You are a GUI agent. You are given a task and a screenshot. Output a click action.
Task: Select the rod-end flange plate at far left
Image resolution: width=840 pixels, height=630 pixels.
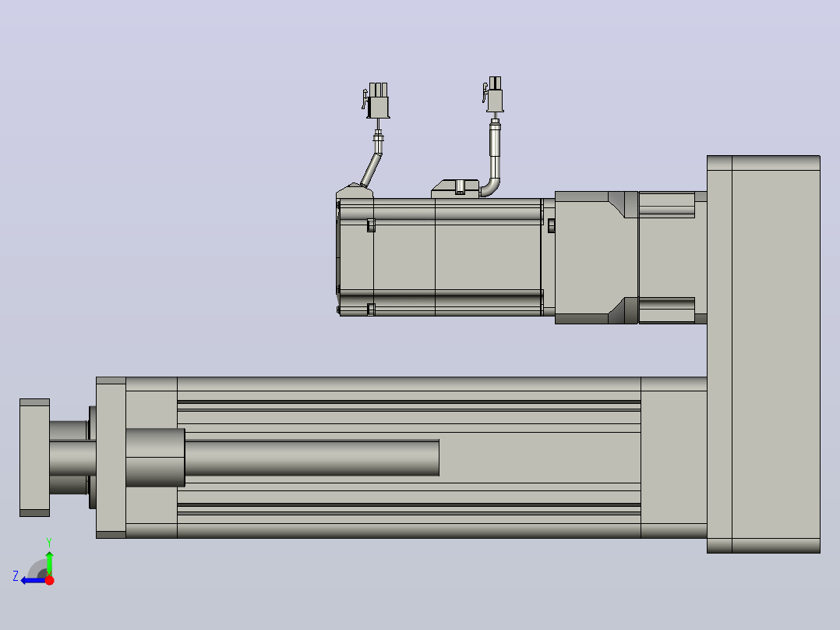[35, 458]
